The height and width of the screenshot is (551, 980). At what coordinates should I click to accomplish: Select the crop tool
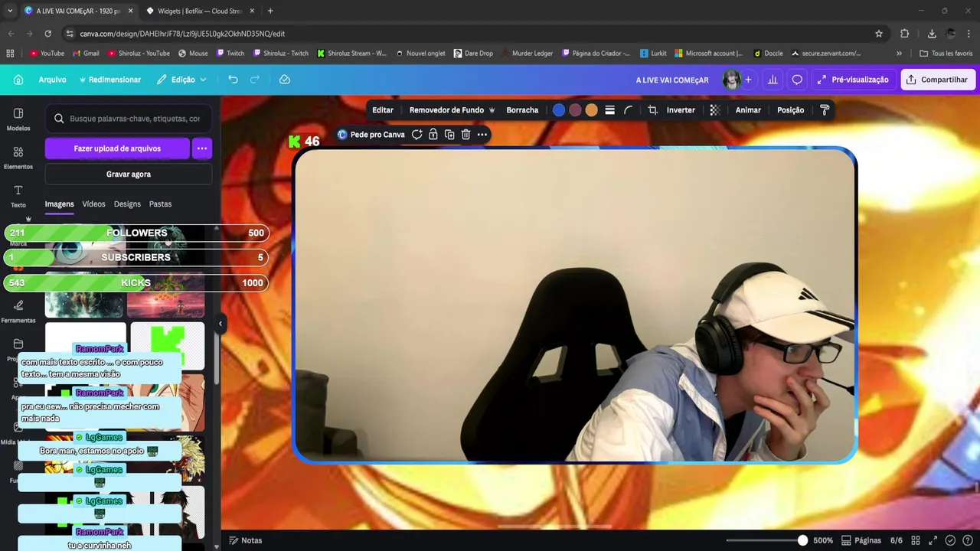point(652,110)
